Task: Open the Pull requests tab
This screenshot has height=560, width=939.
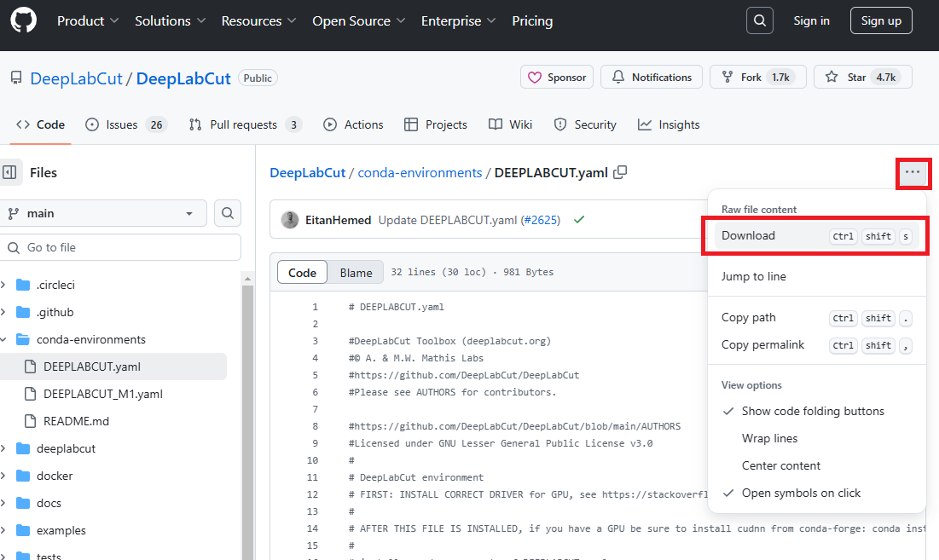Action: coord(245,124)
